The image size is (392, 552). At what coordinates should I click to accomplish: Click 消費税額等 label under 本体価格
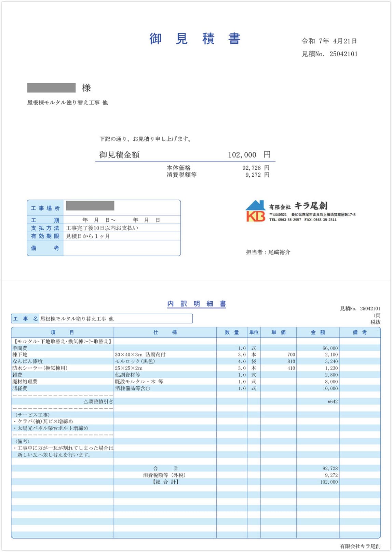pyautogui.click(x=181, y=175)
